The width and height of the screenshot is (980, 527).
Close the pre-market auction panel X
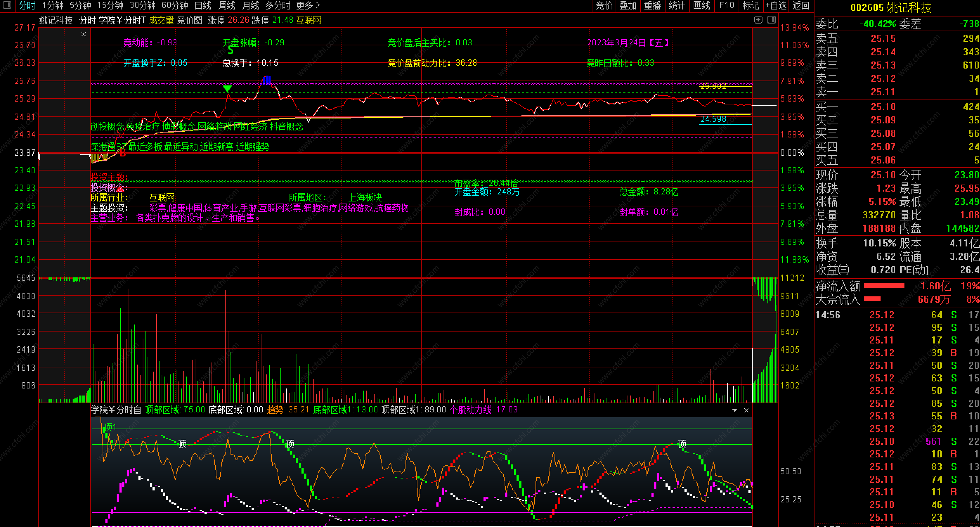pos(83,34)
